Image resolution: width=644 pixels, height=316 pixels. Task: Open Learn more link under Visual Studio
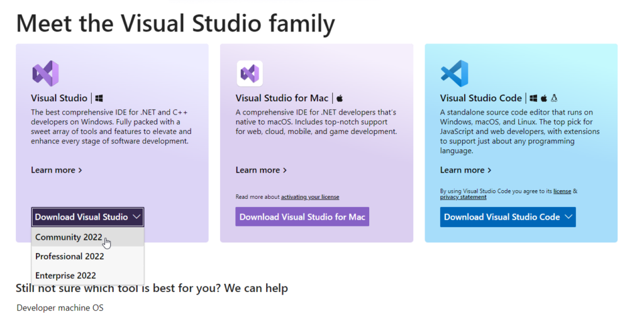(57, 170)
